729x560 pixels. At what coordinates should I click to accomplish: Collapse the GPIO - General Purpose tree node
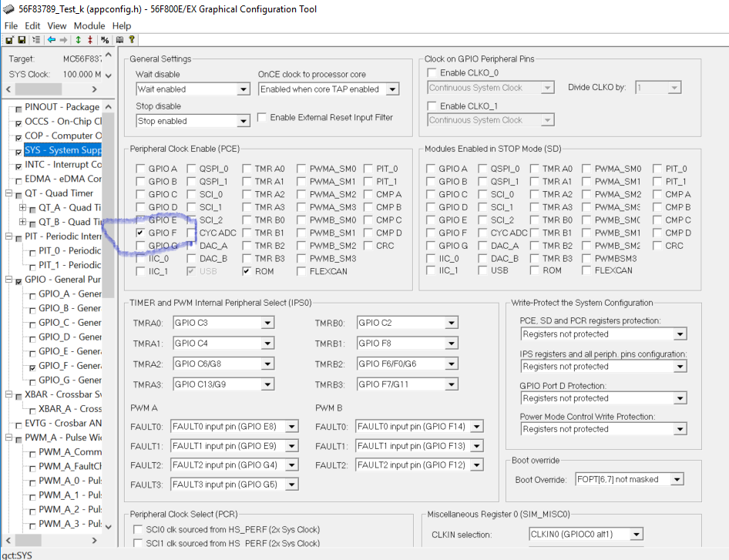click(x=8, y=280)
